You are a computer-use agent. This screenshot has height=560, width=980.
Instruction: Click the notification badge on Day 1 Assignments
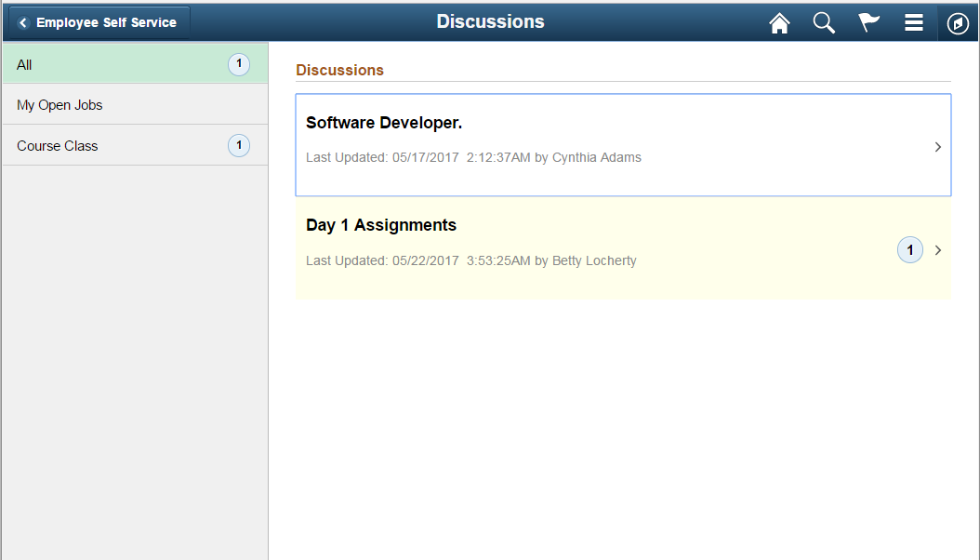909,249
